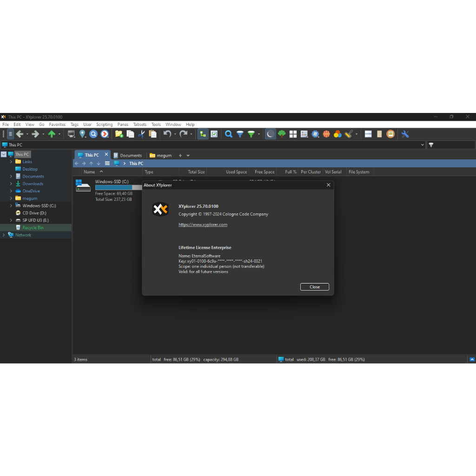This screenshot has width=476, height=476.
Task: Open the tab list dropdown arrow
Action: (188, 156)
